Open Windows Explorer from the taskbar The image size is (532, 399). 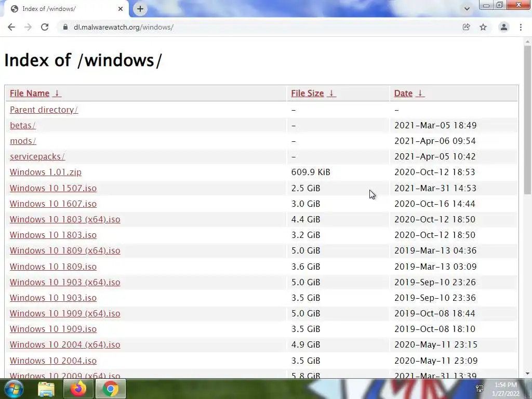46,389
